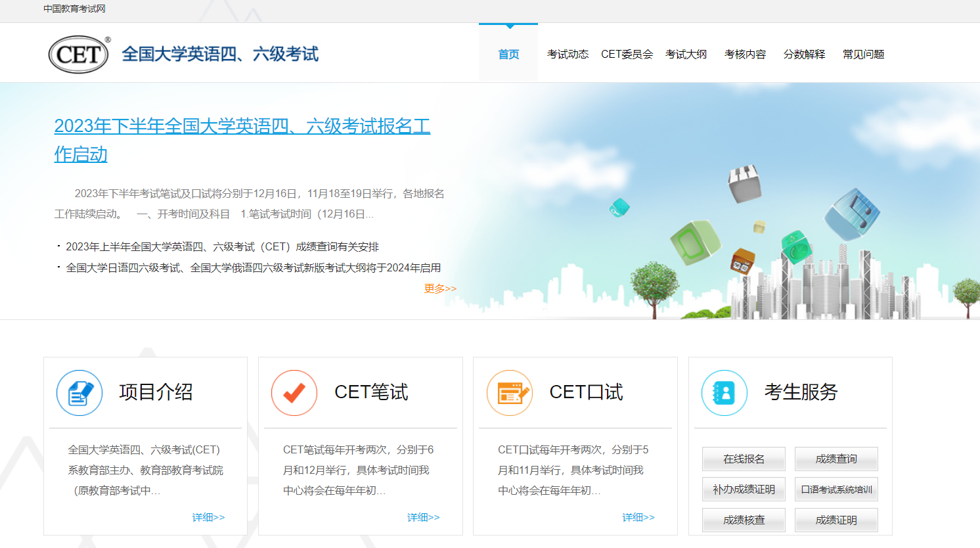Open the 首页 navigation tab
The height and width of the screenshot is (548, 980).
(x=508, y=54)
